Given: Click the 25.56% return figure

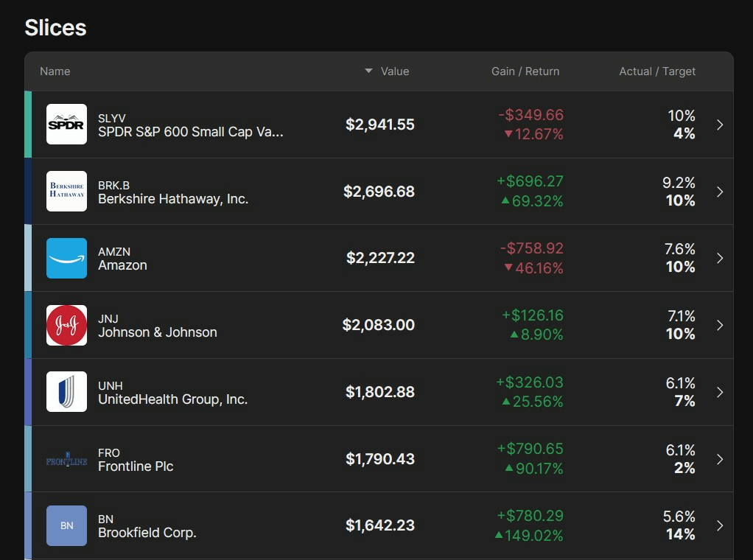Looking at the screenshot, I should [x=533, y=402].
